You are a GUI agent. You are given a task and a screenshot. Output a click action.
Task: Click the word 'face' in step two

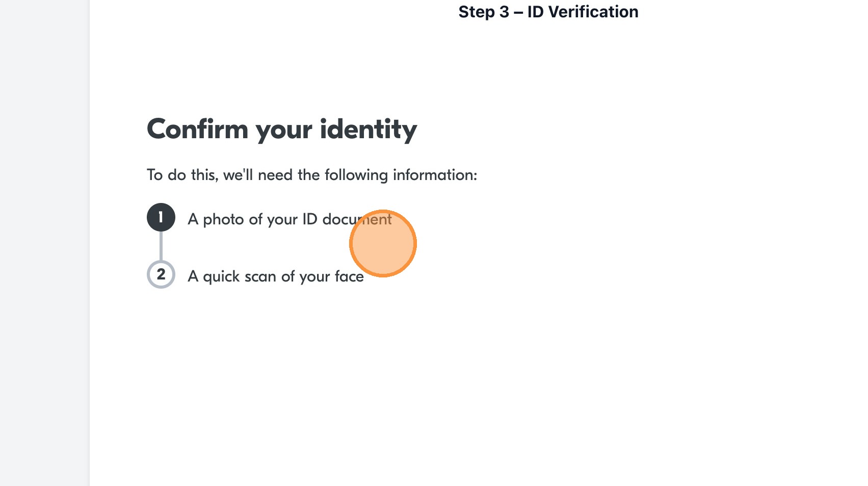click(349, 276)
